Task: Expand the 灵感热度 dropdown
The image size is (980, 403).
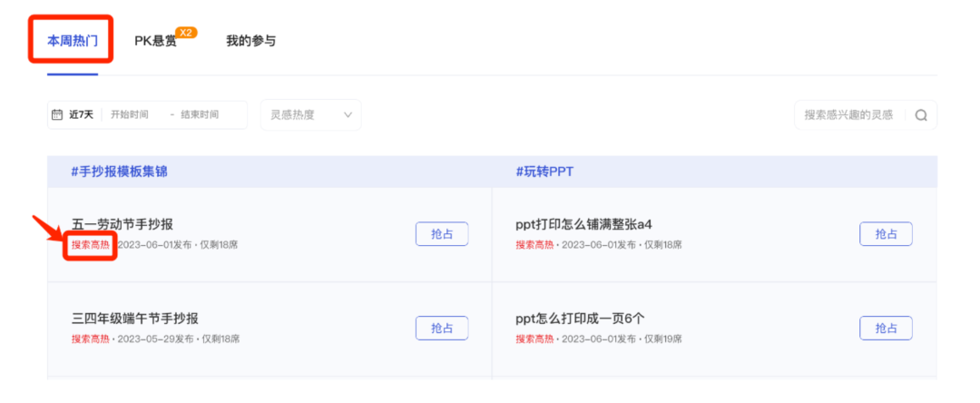Action: pos(310,115)
